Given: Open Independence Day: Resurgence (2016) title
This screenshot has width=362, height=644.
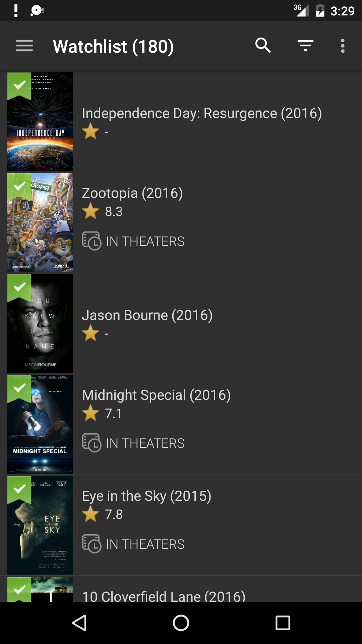Looking at the screenshot, I should pyautogui.click(x=202, y=113).
